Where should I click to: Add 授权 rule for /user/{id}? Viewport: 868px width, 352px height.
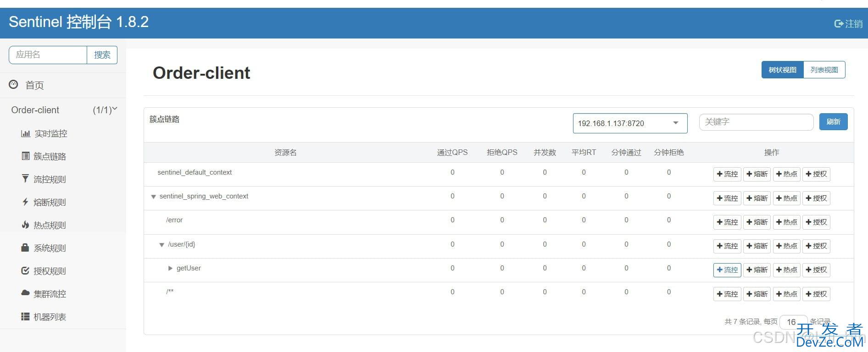[x=816, y=246]
